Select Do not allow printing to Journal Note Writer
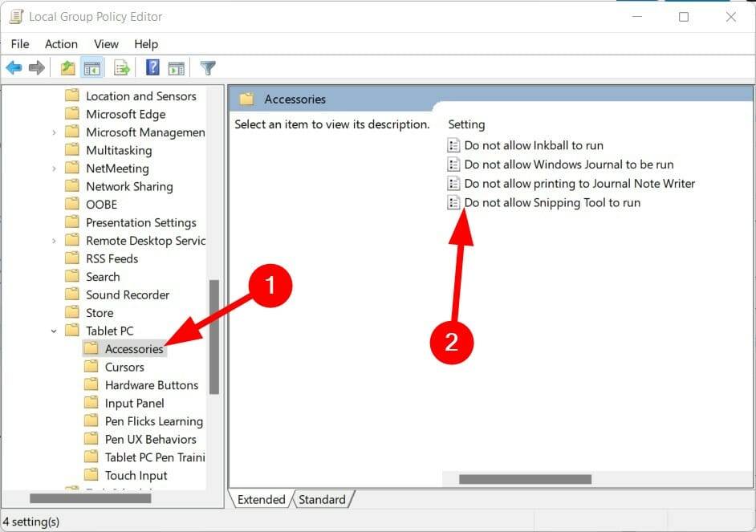This screenshot has height=532, width=756. pyautogui.click(x=579, y=184)
